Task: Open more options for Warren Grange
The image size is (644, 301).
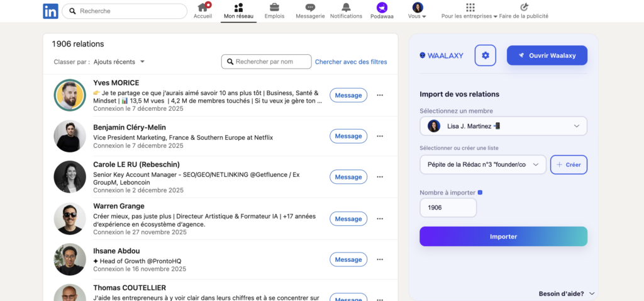Action: click(x=380, y=219)
